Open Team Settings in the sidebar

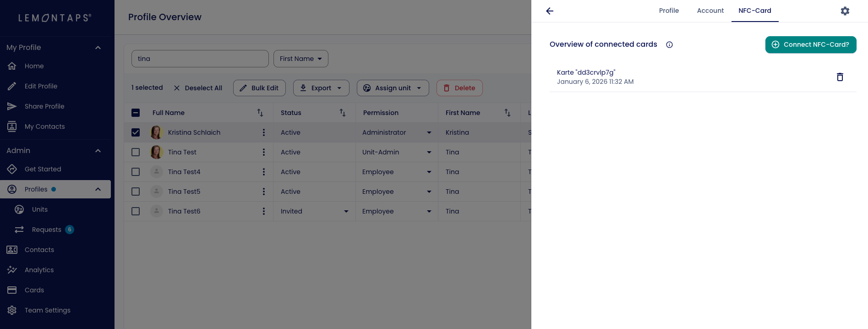click(47, 310)
